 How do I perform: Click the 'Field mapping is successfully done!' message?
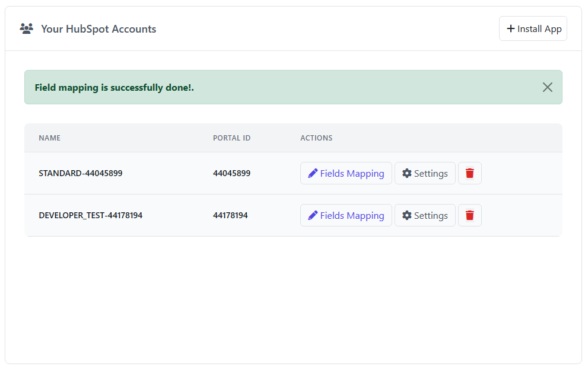[115, 87]
